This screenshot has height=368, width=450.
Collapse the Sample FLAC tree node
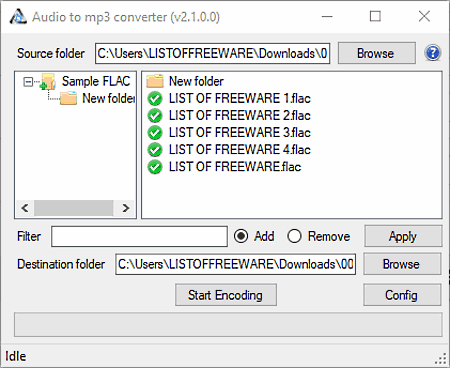(28, 81)
